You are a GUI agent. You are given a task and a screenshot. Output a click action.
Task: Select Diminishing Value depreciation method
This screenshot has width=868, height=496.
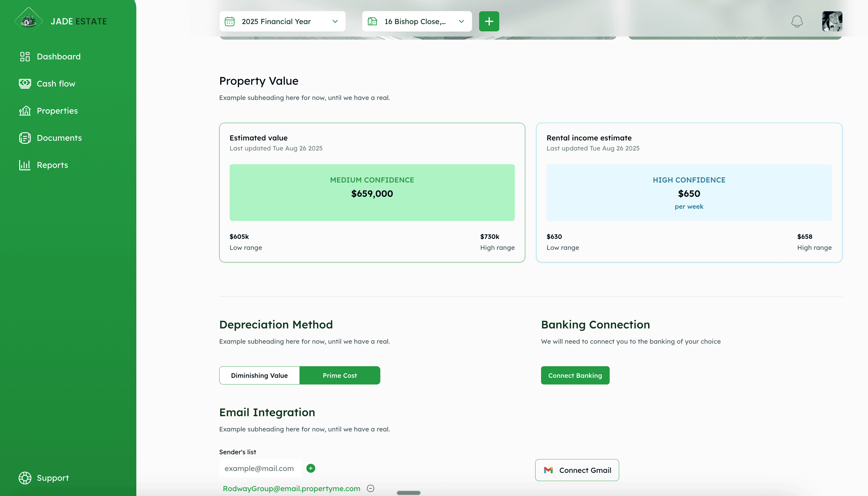click(259, 375)
